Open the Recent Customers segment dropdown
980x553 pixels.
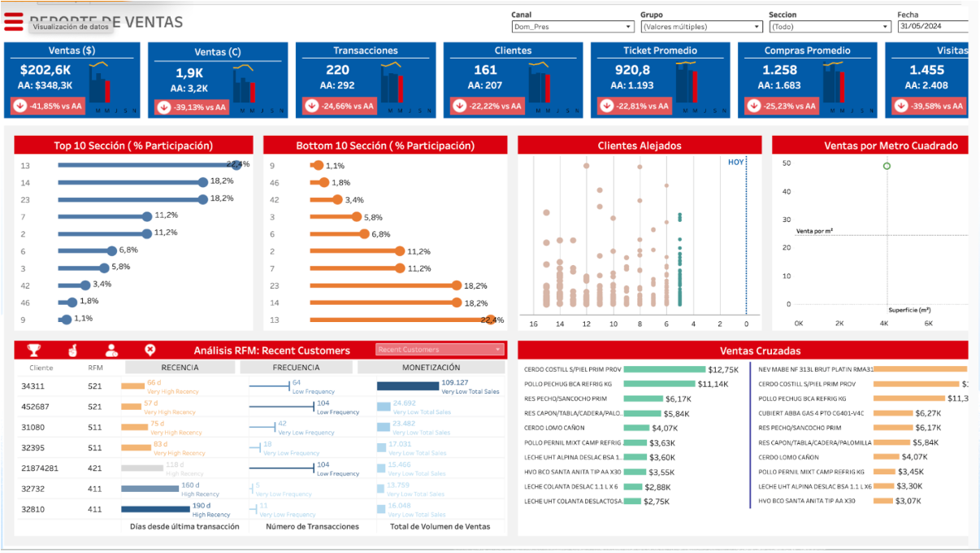point(440,350)
